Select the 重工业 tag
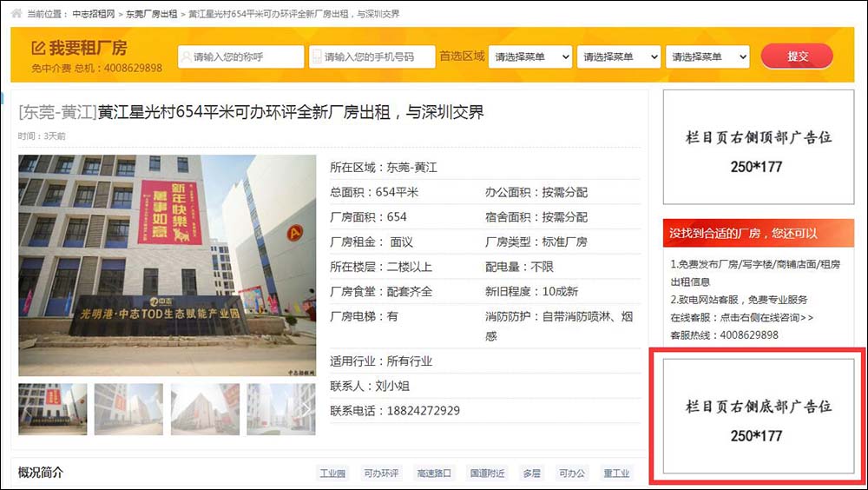The width and height of the screenshot is (868, 490). [x=616, y=473]
